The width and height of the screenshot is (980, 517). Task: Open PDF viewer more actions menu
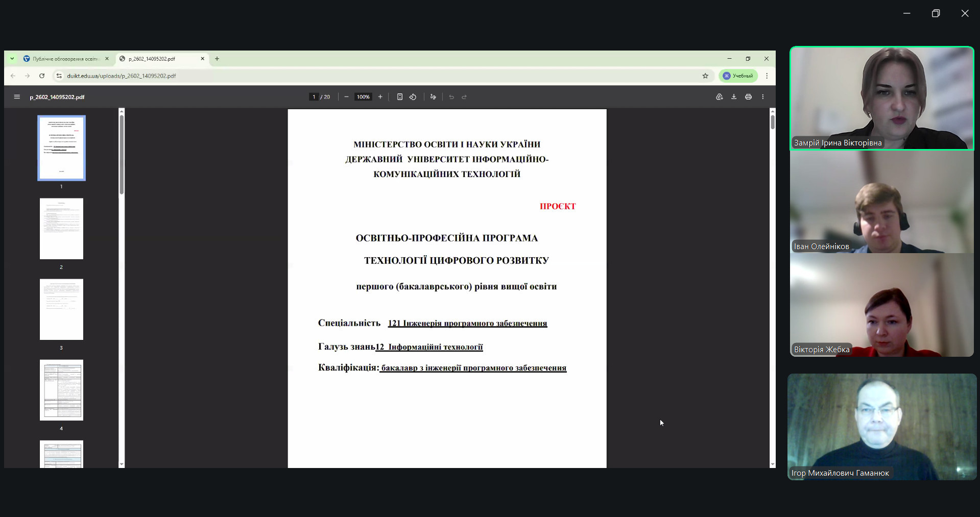[x=763, y=97]
